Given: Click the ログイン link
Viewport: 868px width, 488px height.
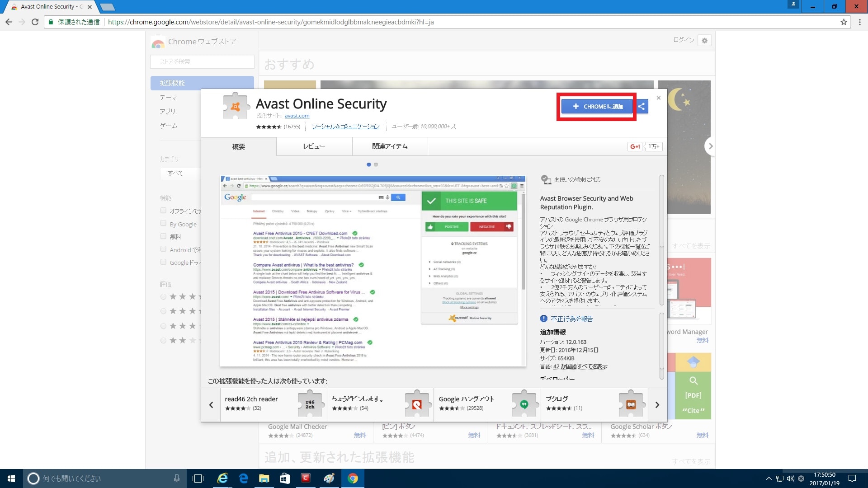Looking at the screenshot, I should pos(683,40).
